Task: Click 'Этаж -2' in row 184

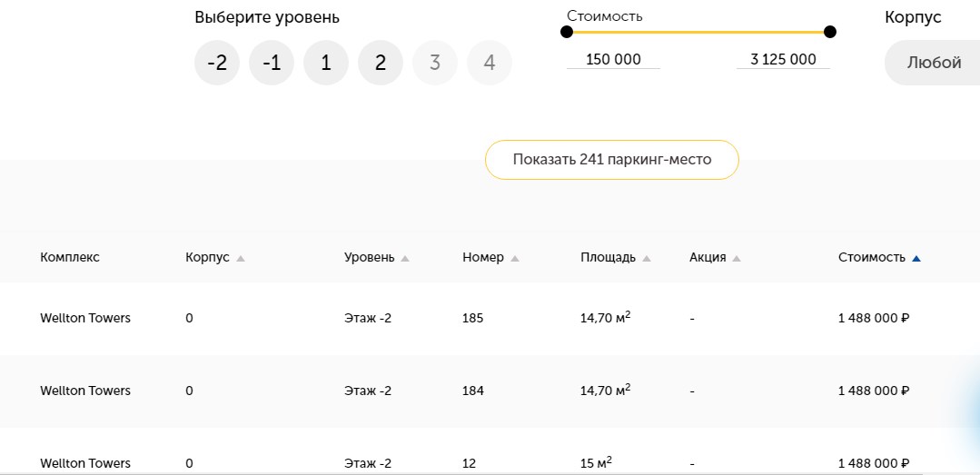Action: pyautogui.click(x=368, y=391)
